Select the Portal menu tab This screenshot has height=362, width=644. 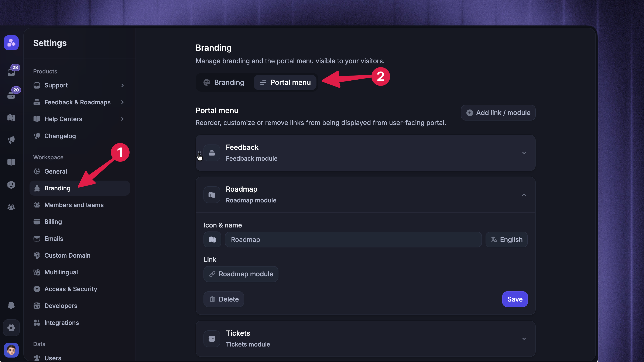click(285, 83)
